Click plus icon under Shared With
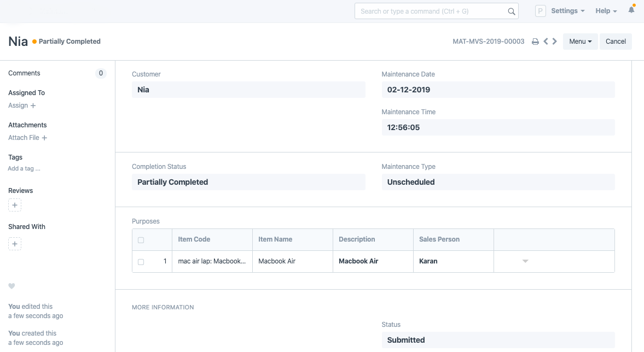Screen dimensions: 644x352 click(15, 244)
